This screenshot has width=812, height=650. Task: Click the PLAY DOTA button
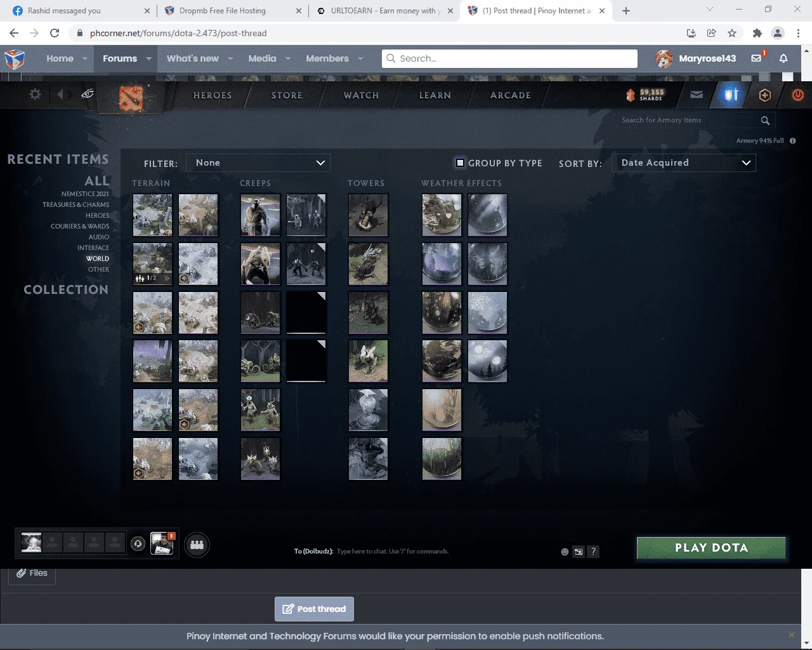711,548
